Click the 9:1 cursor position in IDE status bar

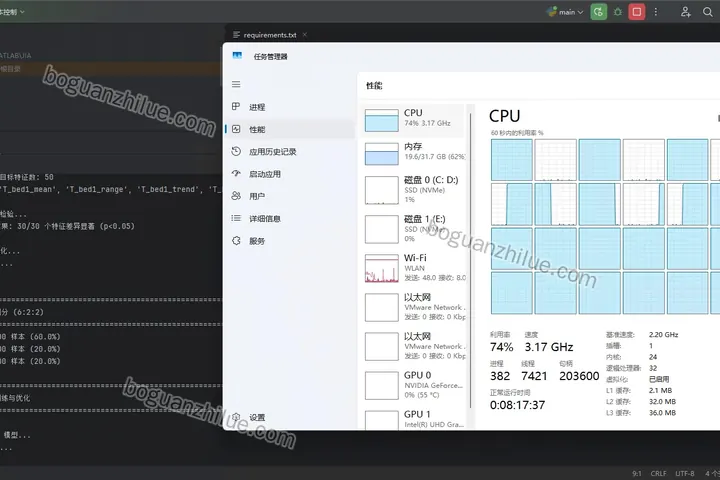point(636,473)
